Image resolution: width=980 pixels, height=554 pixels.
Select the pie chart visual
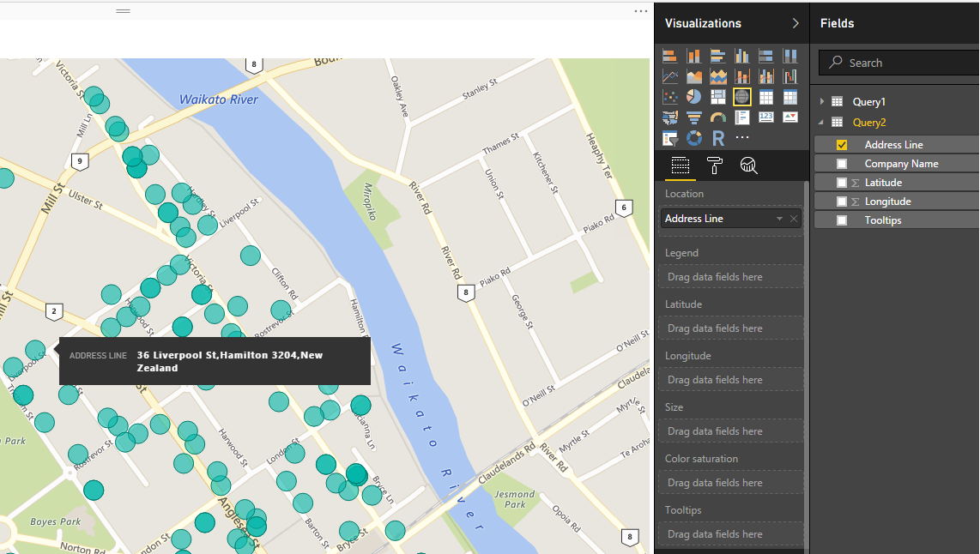(x=693, y=97)
